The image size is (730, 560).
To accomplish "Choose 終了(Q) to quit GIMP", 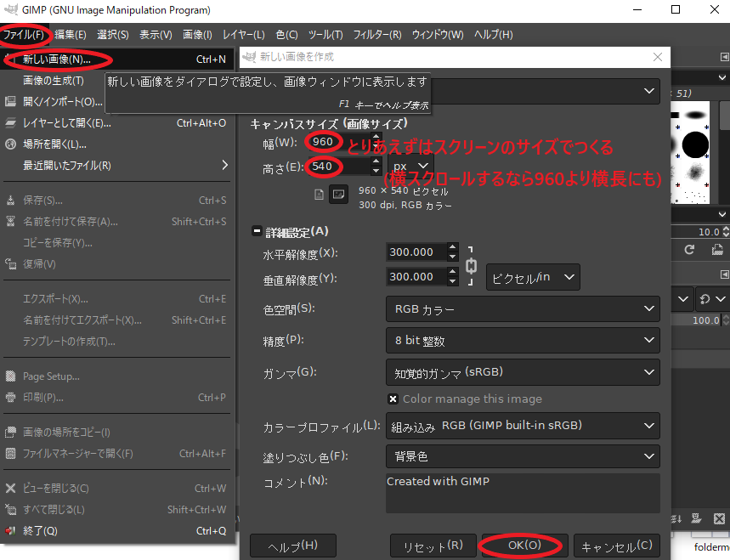I will [x=116, y=530].
